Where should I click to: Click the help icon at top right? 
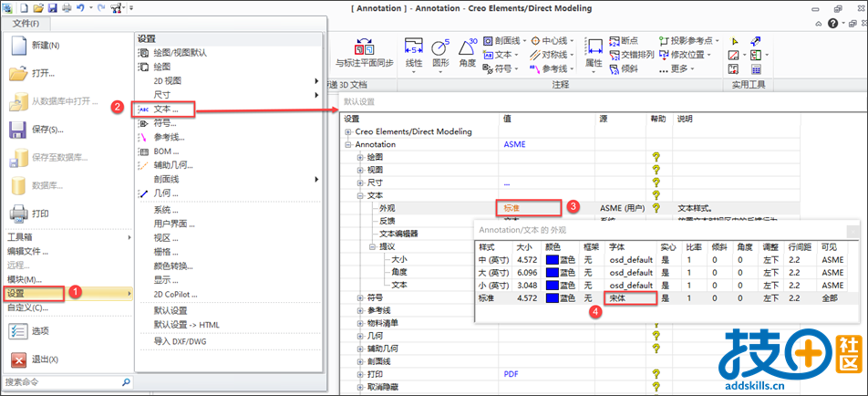(832, 23)
